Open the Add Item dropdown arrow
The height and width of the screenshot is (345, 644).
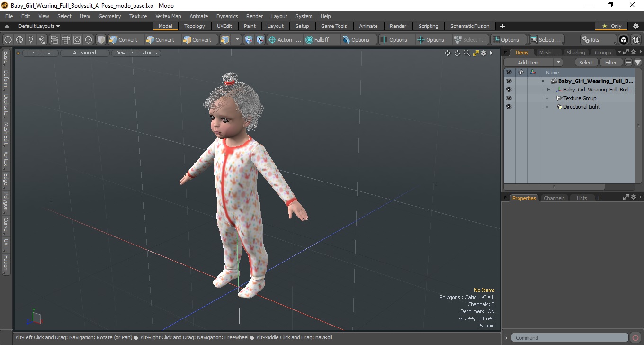click(x=558, y=63)
